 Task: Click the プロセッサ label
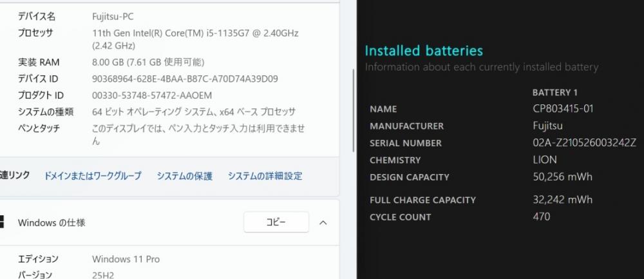point(35,33)
